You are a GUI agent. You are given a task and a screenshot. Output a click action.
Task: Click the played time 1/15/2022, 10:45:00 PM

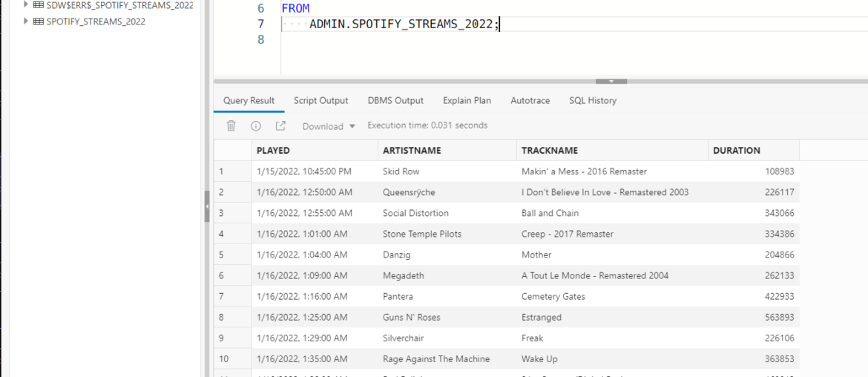pyautogui.click(x=315, y=171)
